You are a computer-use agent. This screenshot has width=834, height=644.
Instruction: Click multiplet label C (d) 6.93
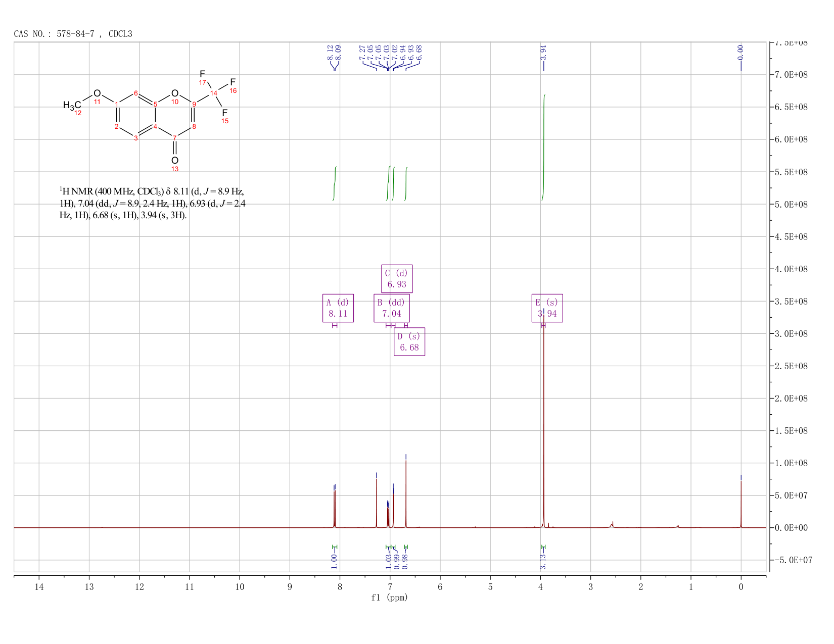pos(397,279)
